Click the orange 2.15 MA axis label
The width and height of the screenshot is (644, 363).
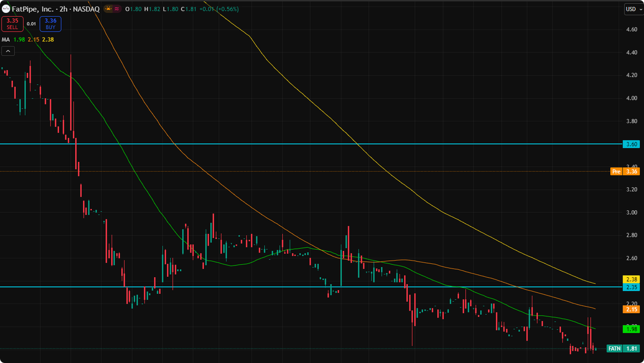click(x=632, y=309)
